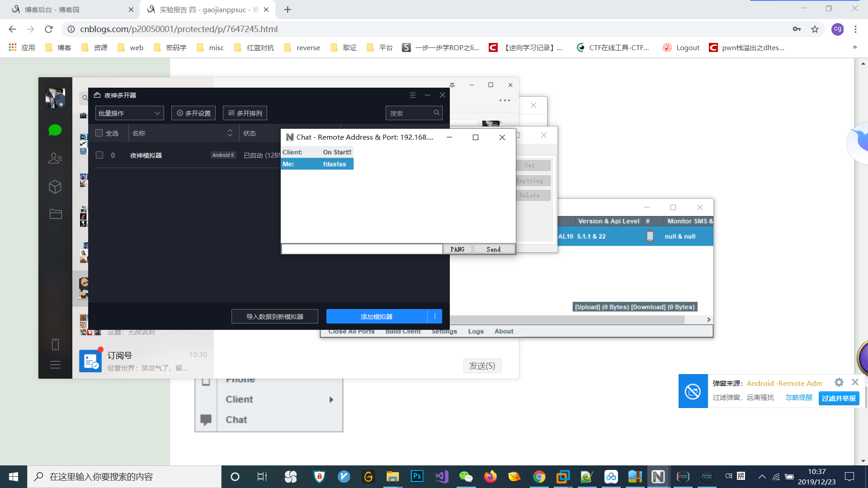Open the add-emulator more options arrow
Viewport: 868px width, 488px height.
pos(435,316)
